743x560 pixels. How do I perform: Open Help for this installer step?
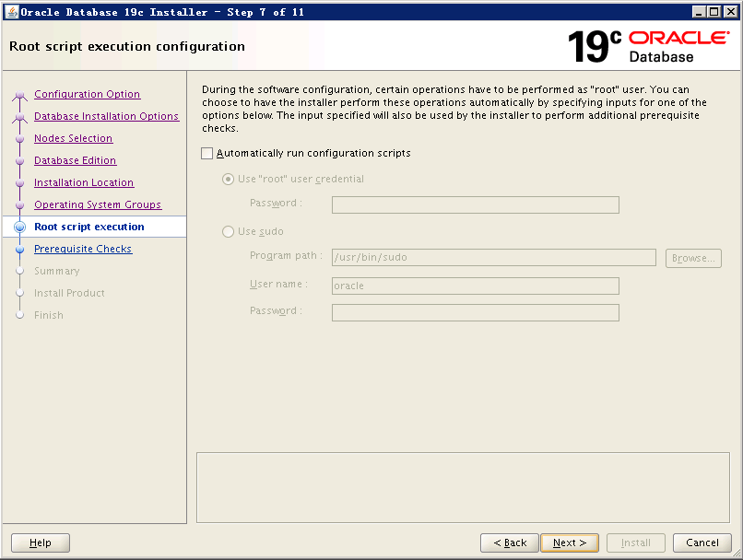(41, 542)
